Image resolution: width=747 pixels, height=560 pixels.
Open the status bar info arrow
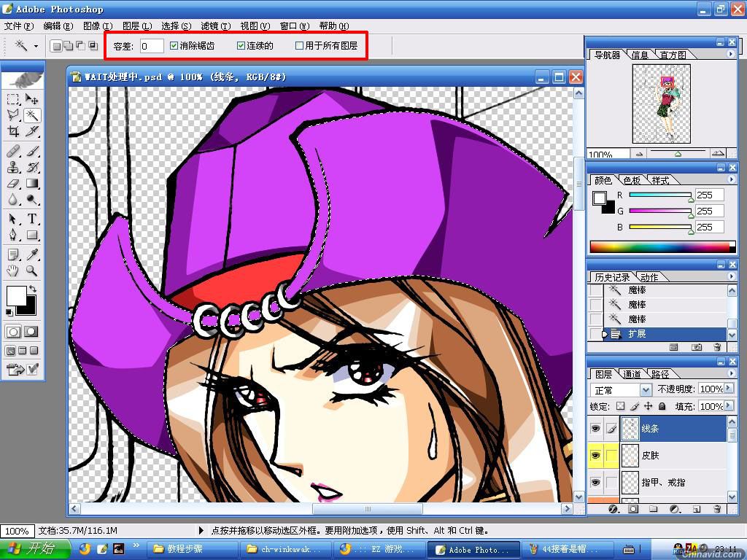pos(201,530)
